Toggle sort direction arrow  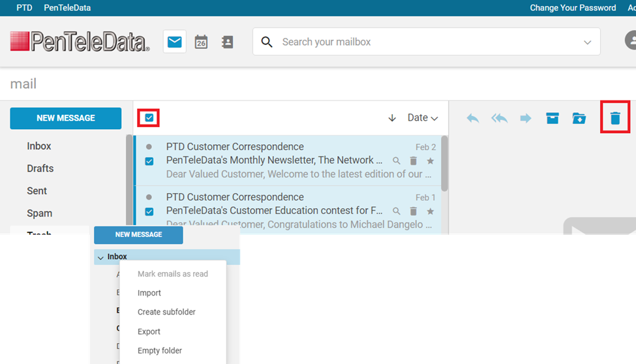point(392,118)
